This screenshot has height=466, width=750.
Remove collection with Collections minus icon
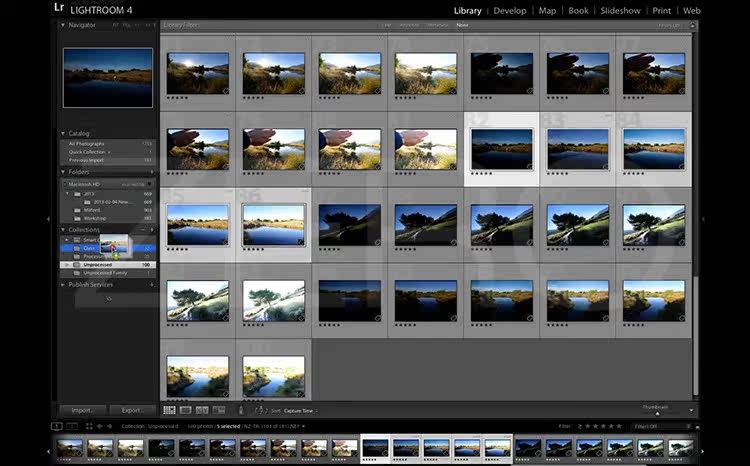tap(143, 230)
